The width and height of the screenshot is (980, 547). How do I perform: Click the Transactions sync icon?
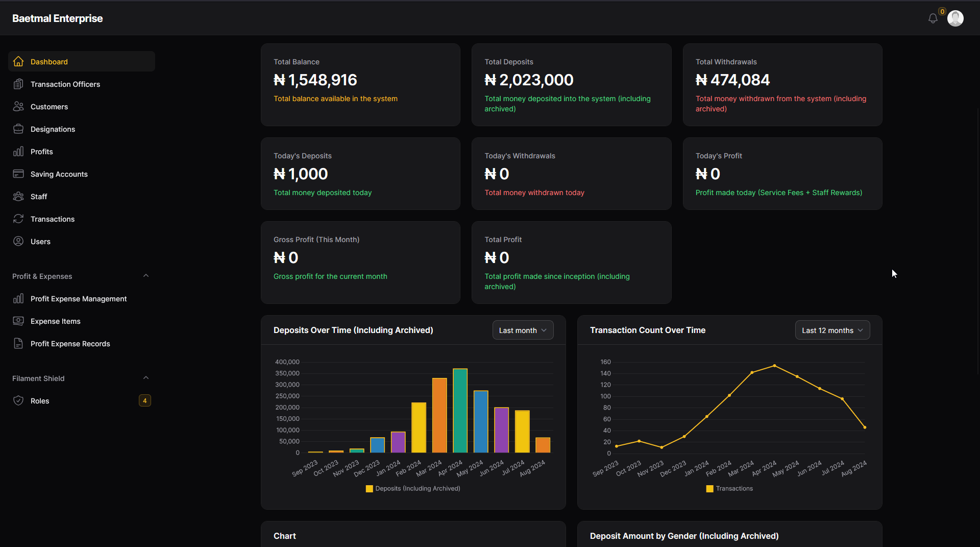pos(18,219)
